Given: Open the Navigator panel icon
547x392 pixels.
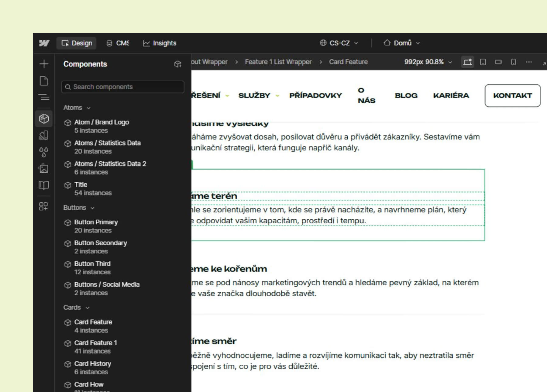Looking at the screenshot, I should click(x=44, y=97).
